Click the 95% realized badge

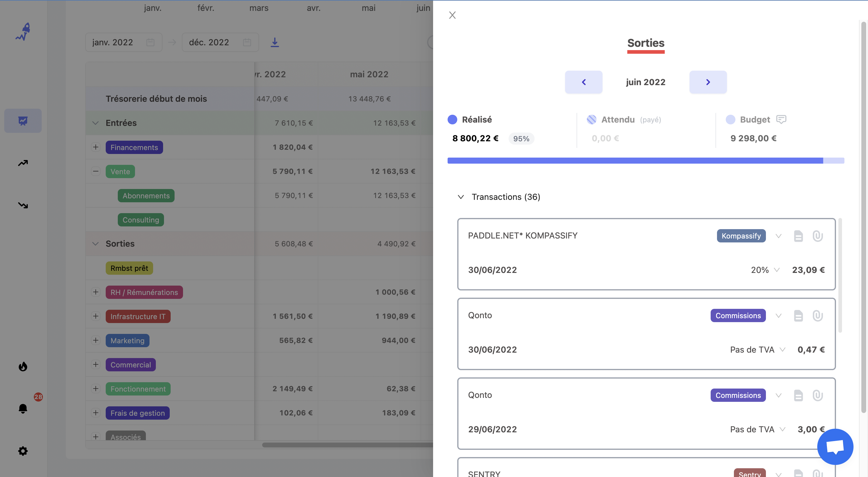521,139
